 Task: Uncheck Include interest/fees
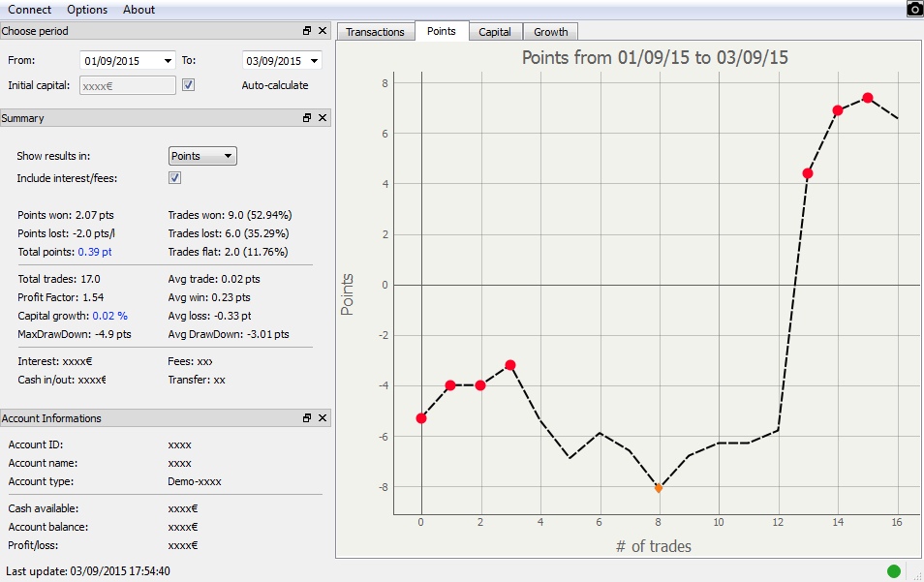174,178
